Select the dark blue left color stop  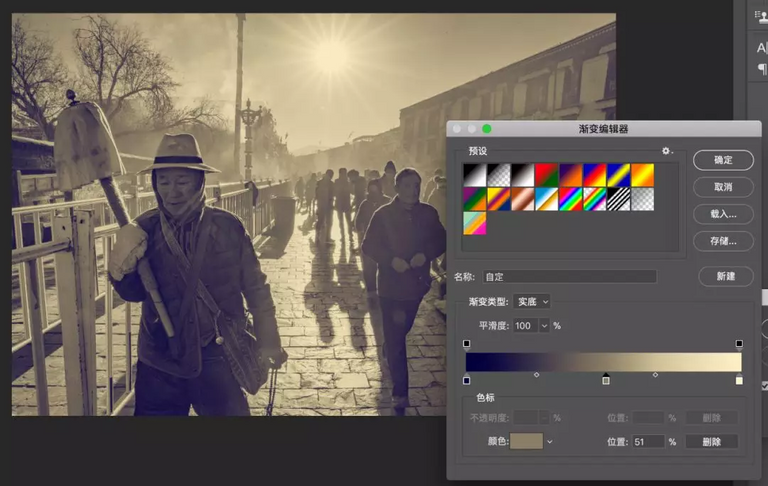[466, 380]
